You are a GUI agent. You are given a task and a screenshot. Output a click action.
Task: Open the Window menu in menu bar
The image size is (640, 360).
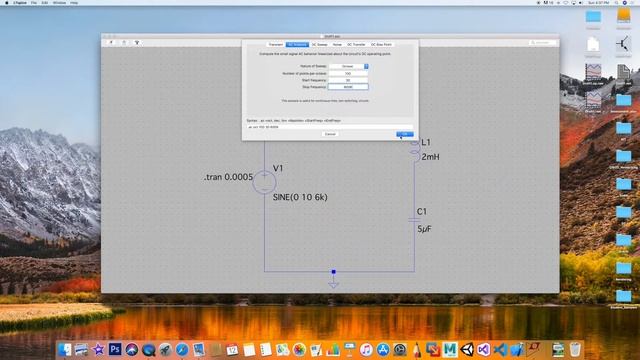[x=59, y=2]
